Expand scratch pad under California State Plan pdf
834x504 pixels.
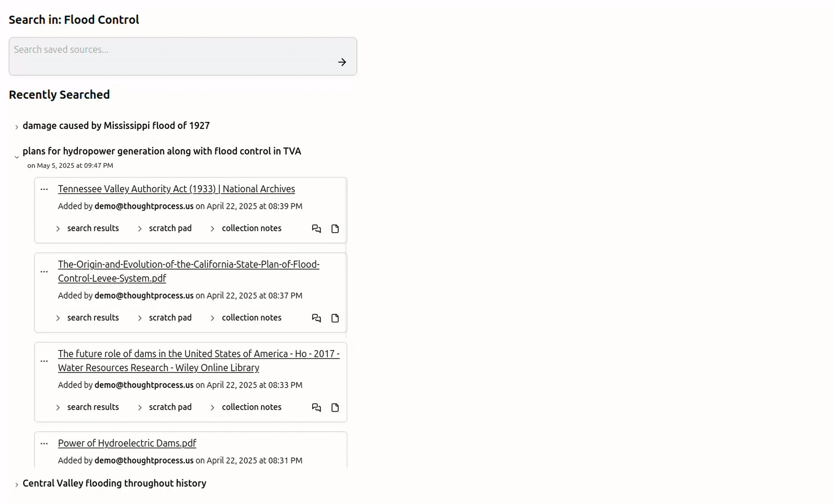pos(165,318)
